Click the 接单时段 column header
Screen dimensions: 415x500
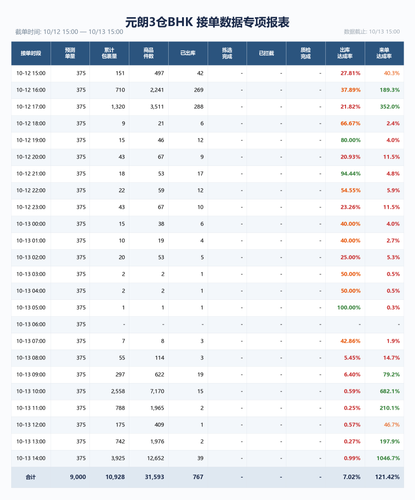pos(31,53)
